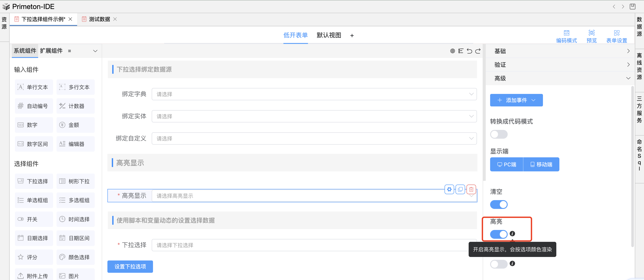This screenshot has height=280, width=644.
Task: Open the 绑定字典 dropdown
Action: (x=314, y=94)
